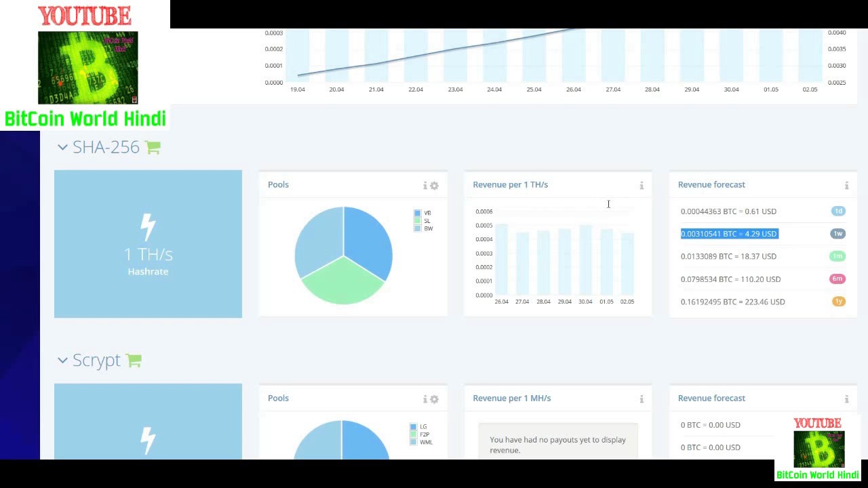The height and width of the screenshot is (488, 868).
Task: Open SHA-256 Pools gear settings
Action: click(x=435, y=186)
